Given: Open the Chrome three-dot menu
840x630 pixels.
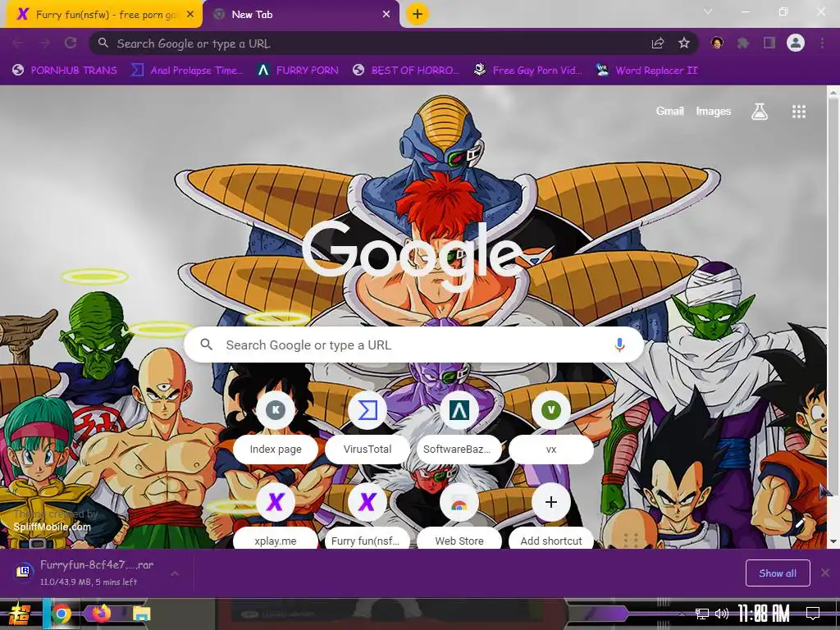Looking at the screenshot, I should [x=822, y=43].
